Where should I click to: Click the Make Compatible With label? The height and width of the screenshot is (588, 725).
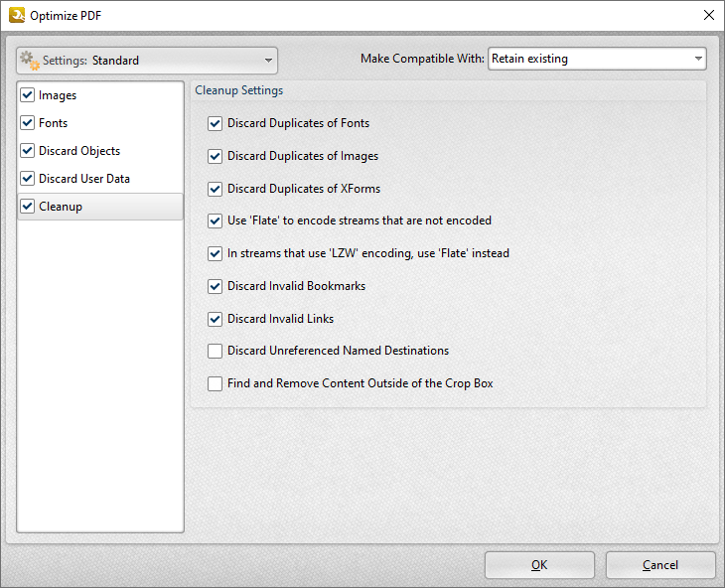tap(422, 59)
